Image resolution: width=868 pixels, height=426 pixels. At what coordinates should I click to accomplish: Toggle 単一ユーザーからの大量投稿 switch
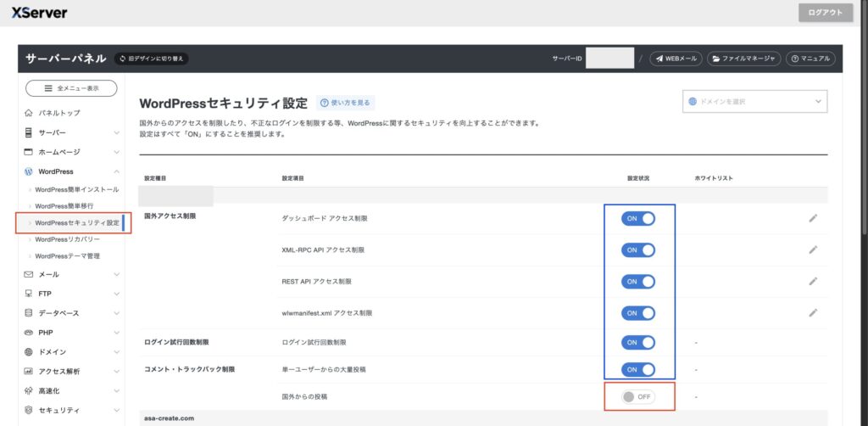coord(638,369)
